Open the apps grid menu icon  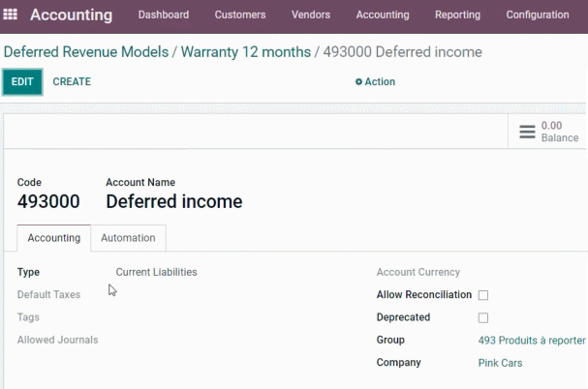point(10,15)
